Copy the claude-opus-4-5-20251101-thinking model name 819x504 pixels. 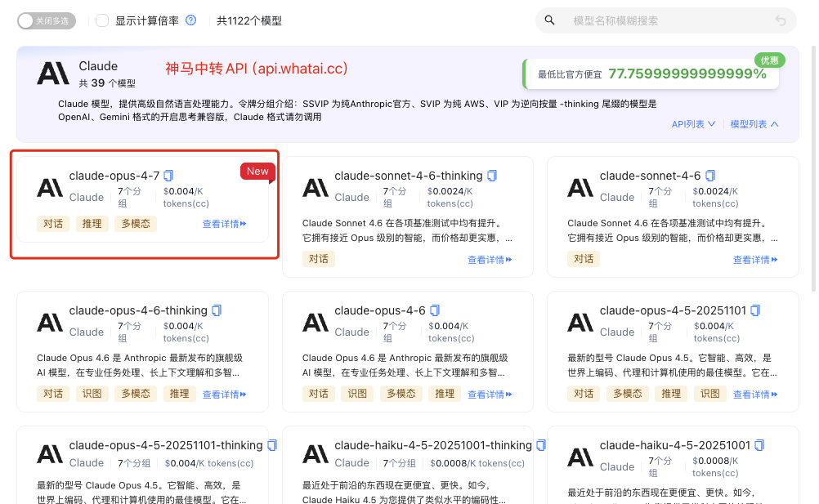[x=271, y=445]
